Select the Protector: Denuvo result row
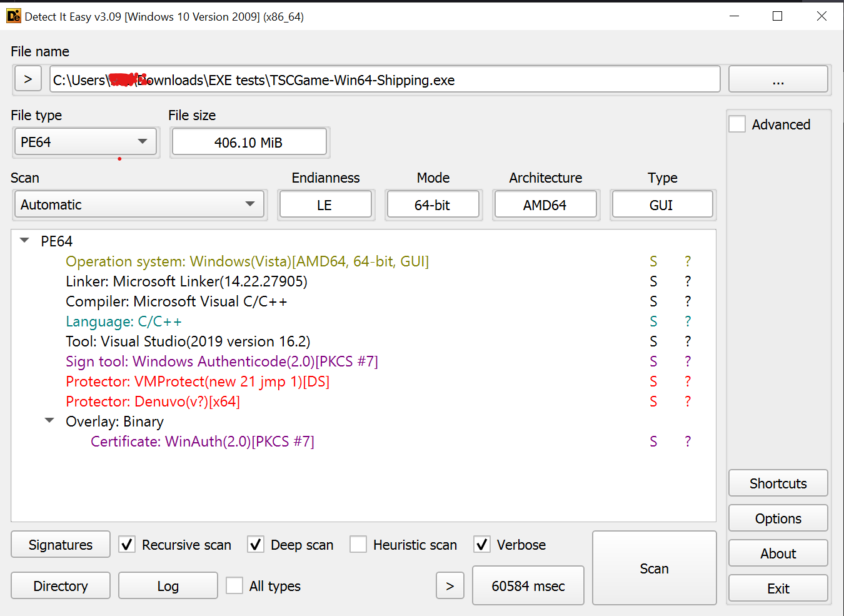The image size is (844, 616). tap(153, 401)
